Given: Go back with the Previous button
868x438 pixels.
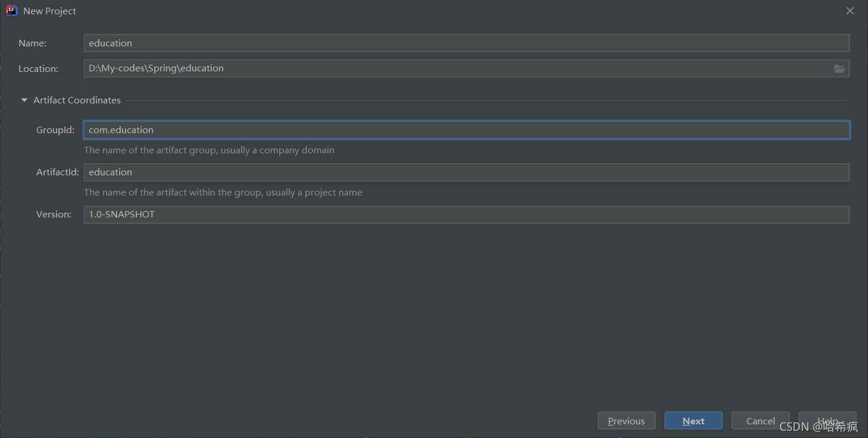Looking at the screenshot, I should (x=626, y=421).
